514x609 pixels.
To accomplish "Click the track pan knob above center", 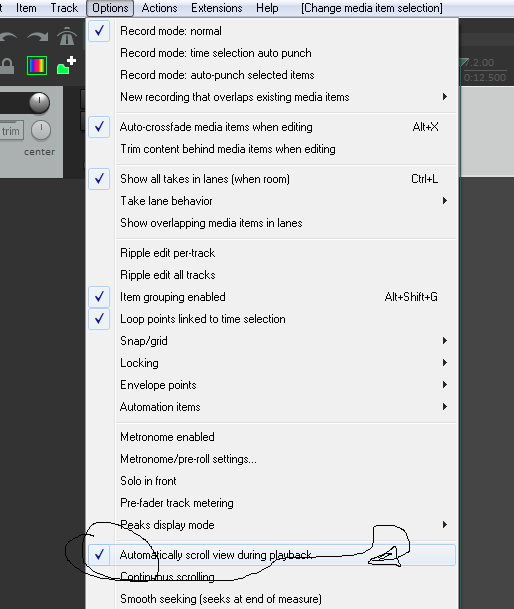I will coord(41,130).
